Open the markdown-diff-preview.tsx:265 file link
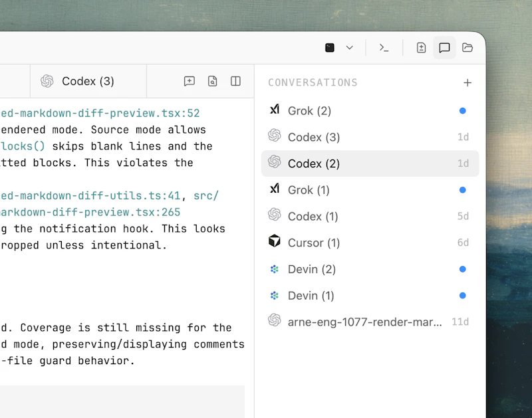Viewport: 532px width, 418px height. (x=90, y=213)
